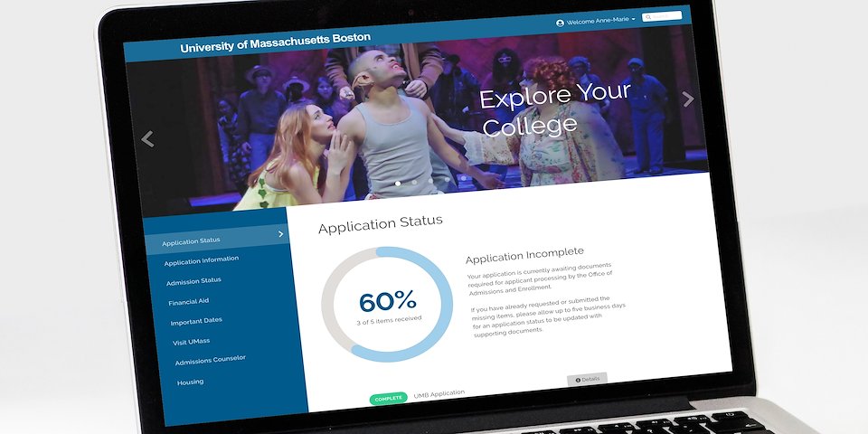Viewport: 868px width, 434px height.
Task: Click the 60% progress ring
Action: (x=387, y=305)
